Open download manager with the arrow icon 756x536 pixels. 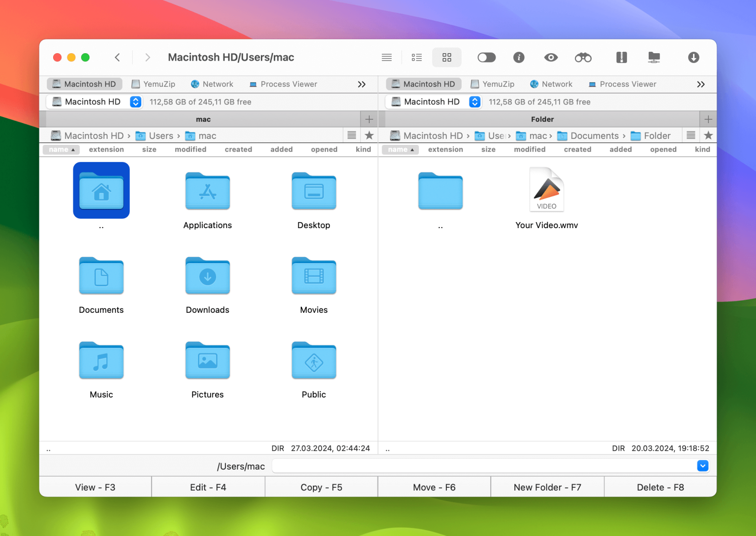[693, 57]
